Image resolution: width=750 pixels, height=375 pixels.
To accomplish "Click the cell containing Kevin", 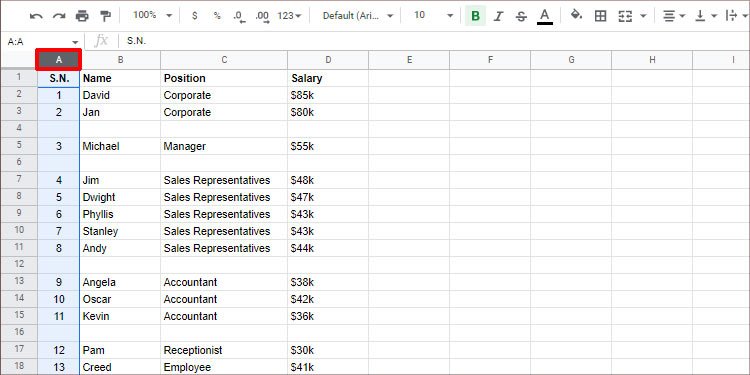I will pos(120,316).
